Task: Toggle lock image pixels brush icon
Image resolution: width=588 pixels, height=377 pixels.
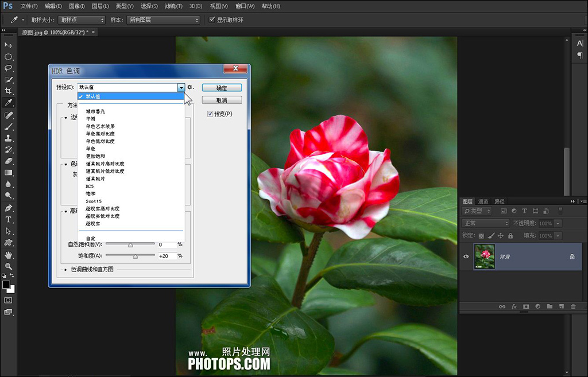Action: pos(491,236)
